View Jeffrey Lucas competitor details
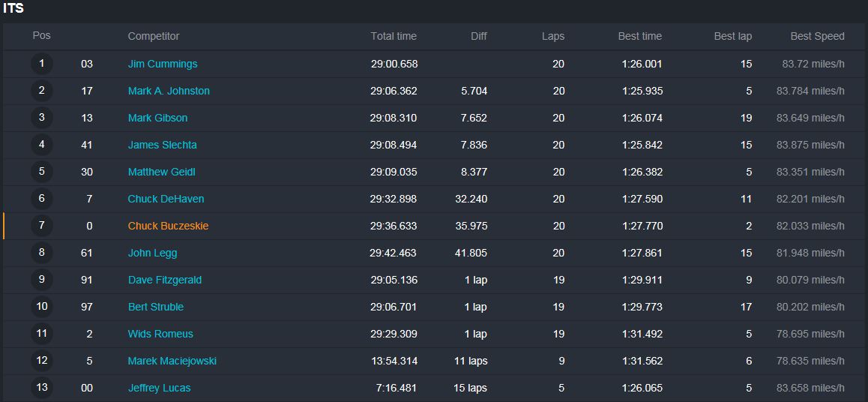 (x=160, y=388)
